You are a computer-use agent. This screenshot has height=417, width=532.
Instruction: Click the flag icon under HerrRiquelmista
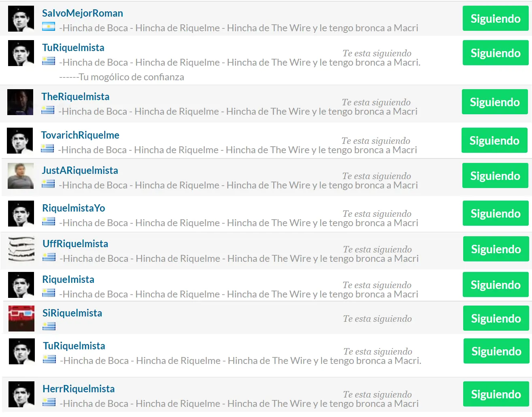click(x=49, y=402)
